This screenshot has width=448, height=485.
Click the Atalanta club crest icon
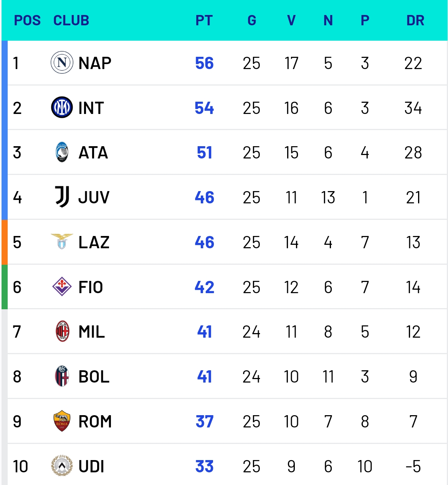(62, 152)
